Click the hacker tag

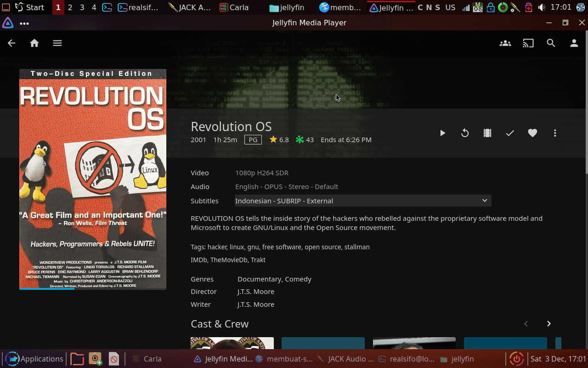click(217, 247)
